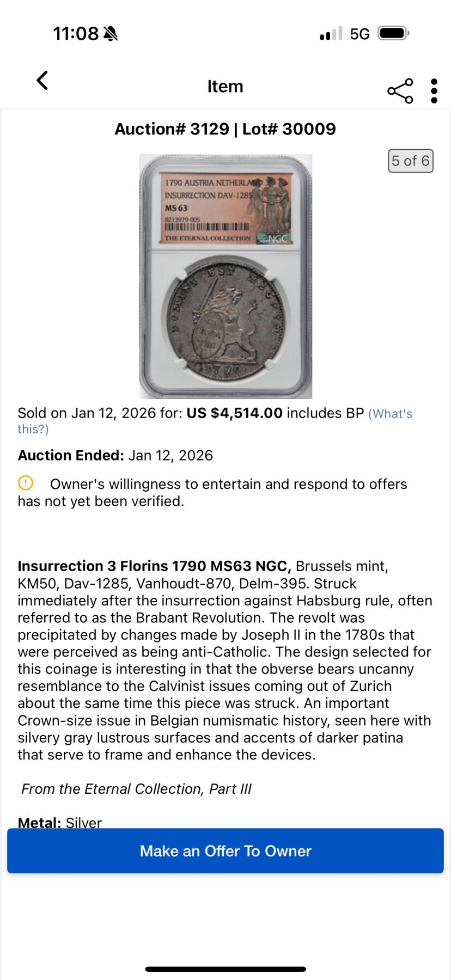This screenshot has width=451, height=980.
Task: Tap the 5 of 6 image counter
Action: (411, 161)
